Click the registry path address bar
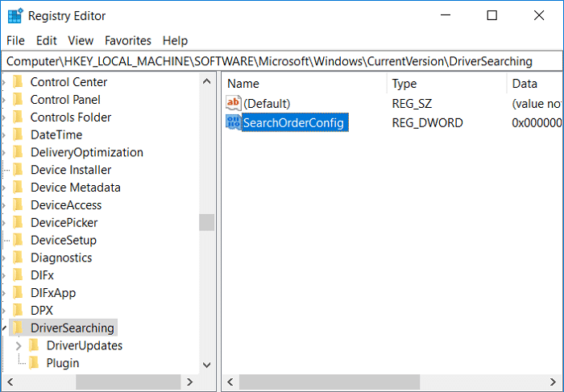This screenshot has width=564, height=392. 282,61
